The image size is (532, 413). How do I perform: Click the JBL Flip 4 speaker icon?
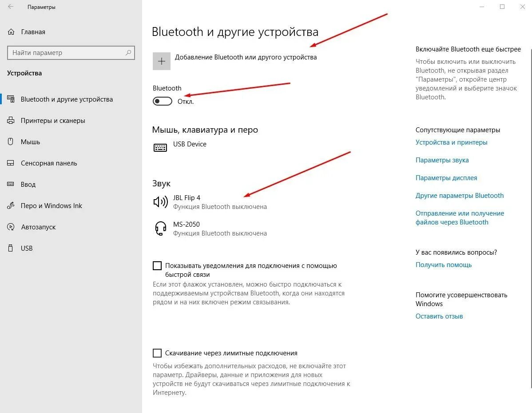160,201
